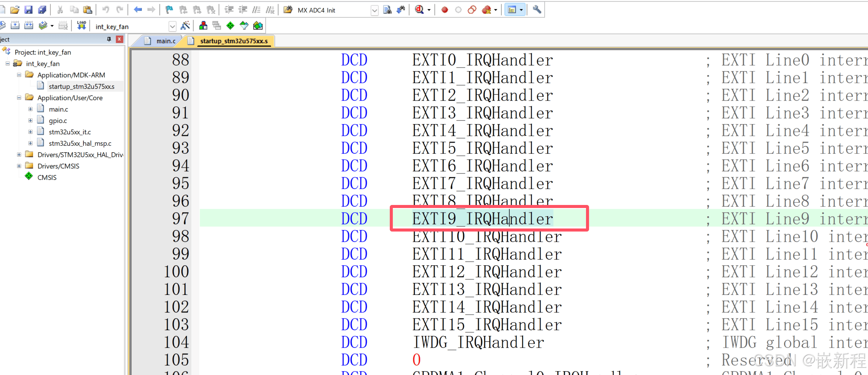Click the Save All toolbar icon
This screenshot has height=375, width=868.
coord(42,10)
